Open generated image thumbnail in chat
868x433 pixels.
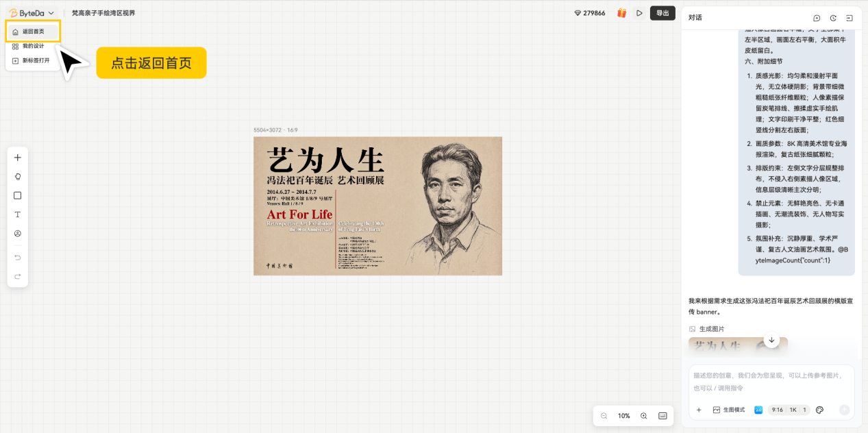(738, 345)
